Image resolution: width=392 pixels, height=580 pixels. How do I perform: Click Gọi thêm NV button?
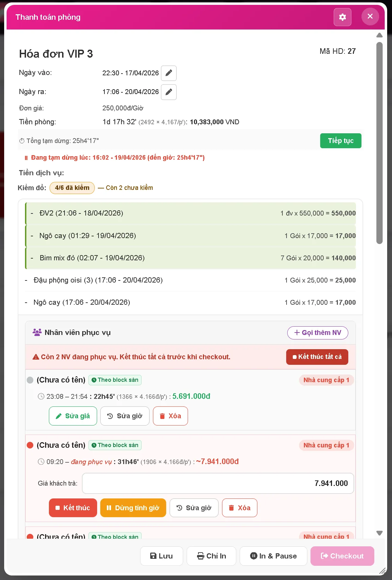318,333
